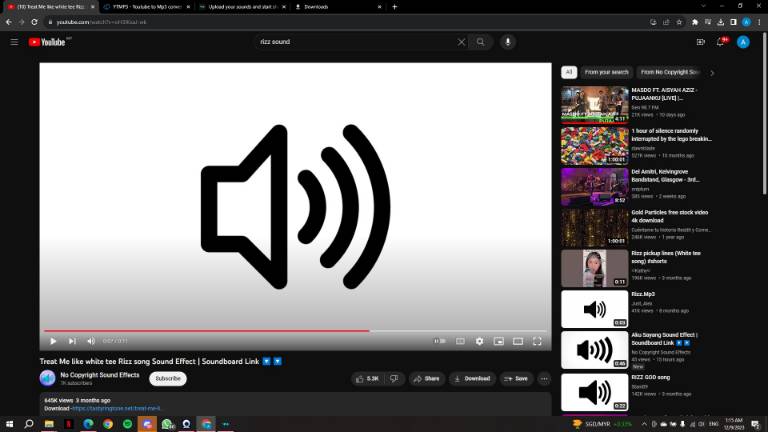Toggle subtitles/closed captions in the player
The width and height of the screenshot is (768, 432).
point(460,341)
